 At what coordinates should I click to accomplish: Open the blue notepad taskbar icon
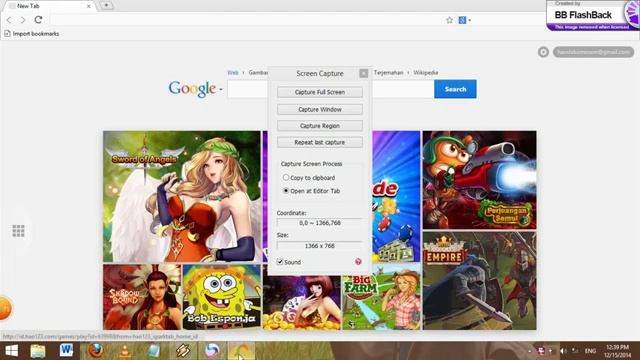[x=154, y=351]
